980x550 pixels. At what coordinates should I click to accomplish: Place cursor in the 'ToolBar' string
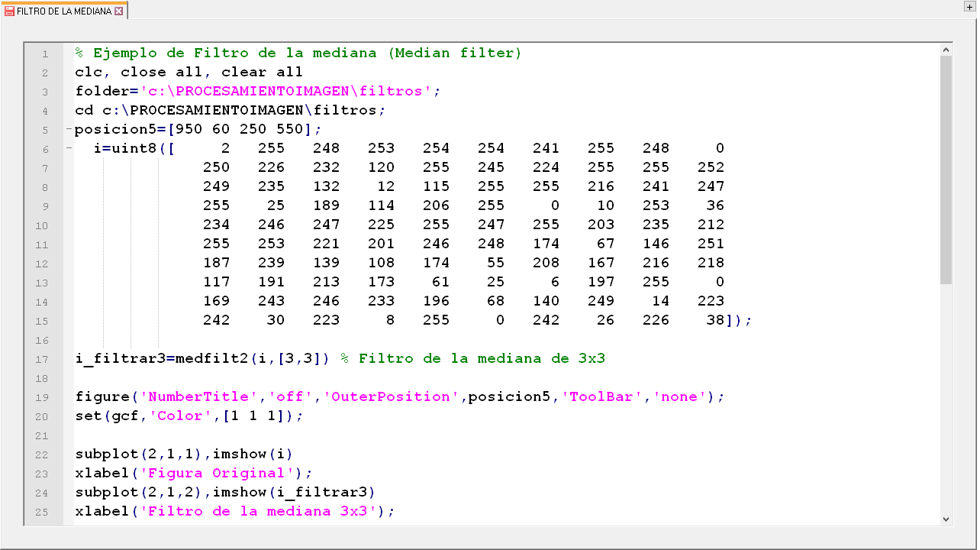coord(601,396)
